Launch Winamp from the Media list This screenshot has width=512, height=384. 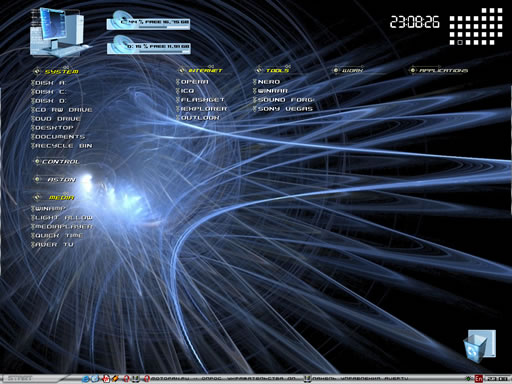coord(49,209)
